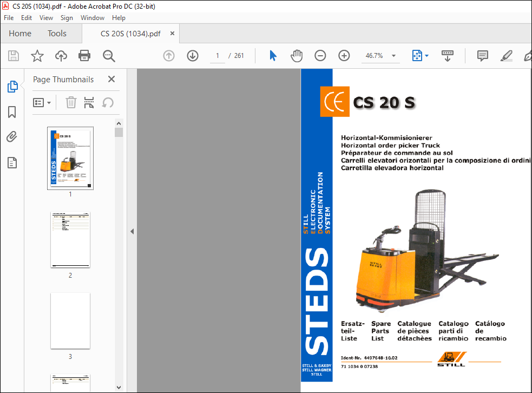Add file to starred with star icon
532x393 pixels.
37,56
